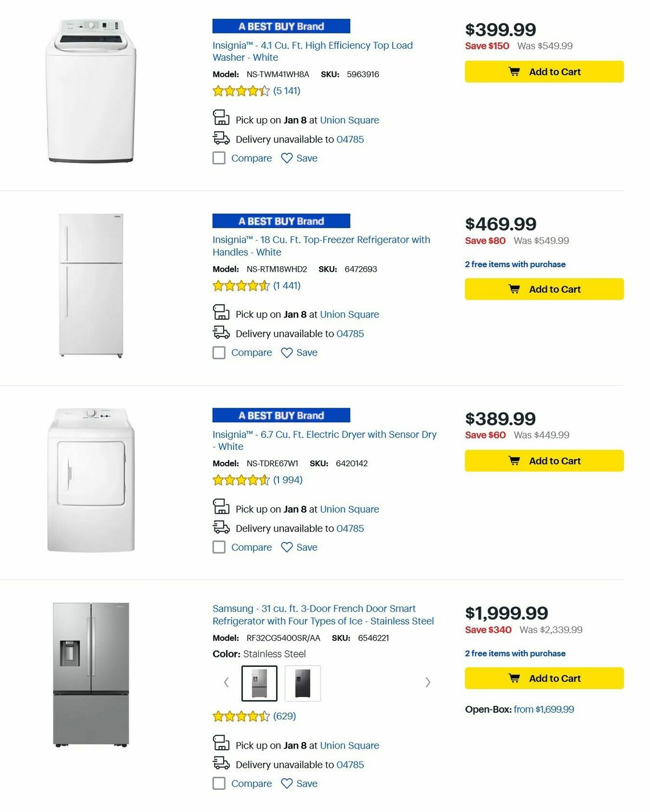Viewport: 650px width, 812px height.
Task: Click the heart icon to save the washer
Action: pos(287,158)
